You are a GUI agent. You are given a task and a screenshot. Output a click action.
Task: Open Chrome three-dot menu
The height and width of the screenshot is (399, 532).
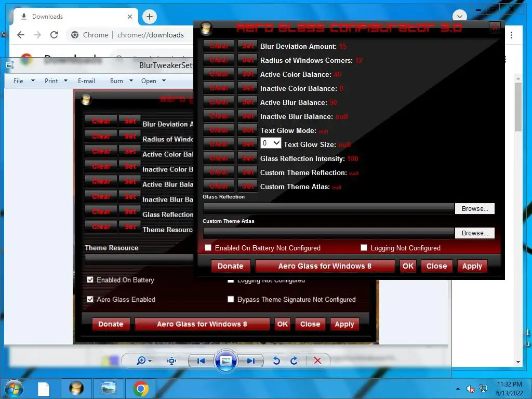(511, 35)
